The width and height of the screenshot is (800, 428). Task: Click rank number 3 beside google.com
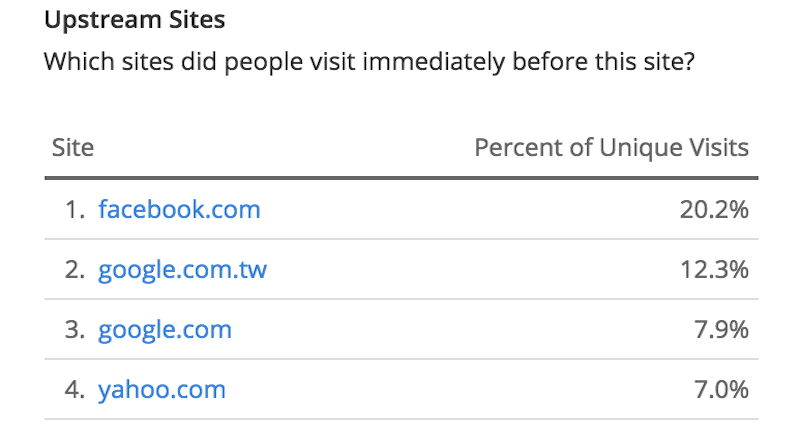[x=74, y=330]
